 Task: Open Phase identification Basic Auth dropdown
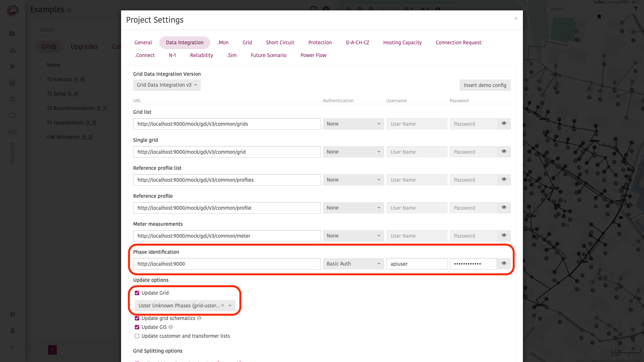353,264
